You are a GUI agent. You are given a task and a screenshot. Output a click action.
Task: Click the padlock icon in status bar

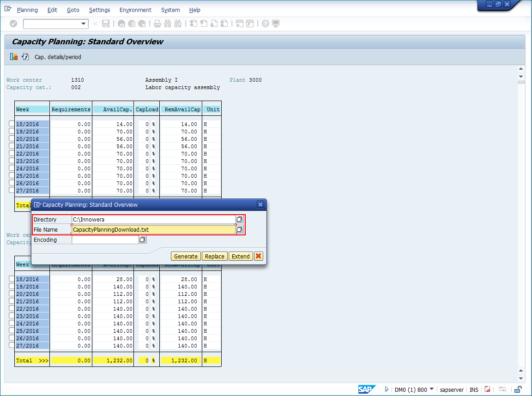tap(519, 390)
